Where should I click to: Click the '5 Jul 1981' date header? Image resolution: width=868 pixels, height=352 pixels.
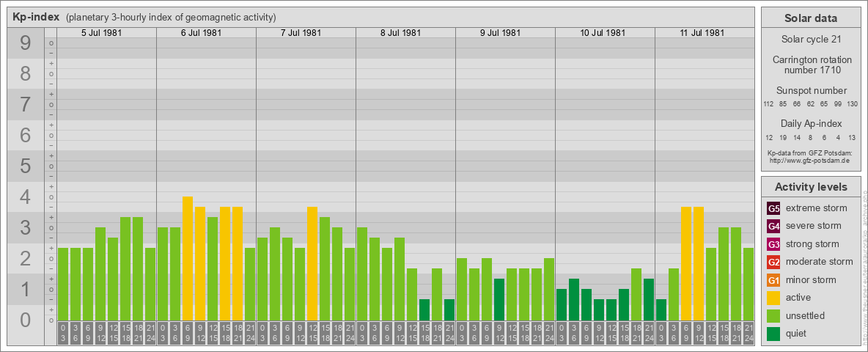coord(101,33)
